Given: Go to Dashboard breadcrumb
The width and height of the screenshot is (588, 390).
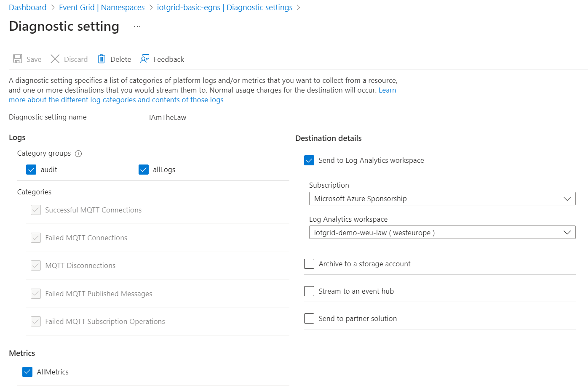Looking at the screenshot, I should pos(28,8).
